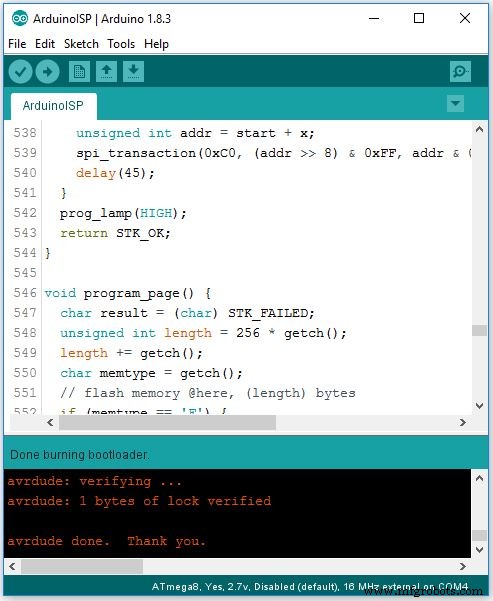Click the editor scroll-up arrow
Image resolution: width=493 pixels, height=601 pixels.
479,130
